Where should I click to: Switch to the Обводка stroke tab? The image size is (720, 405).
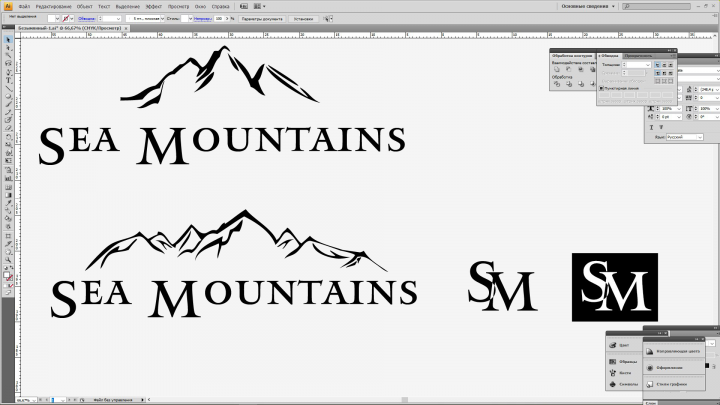click(x=609, y=56)
